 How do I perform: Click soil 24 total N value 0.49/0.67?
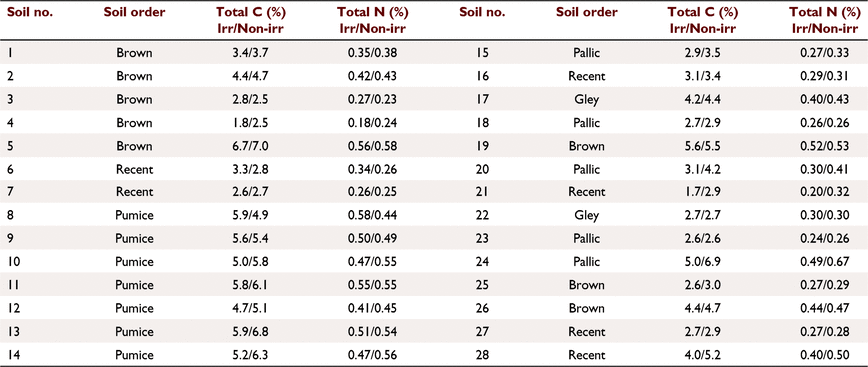coord(824,262)
